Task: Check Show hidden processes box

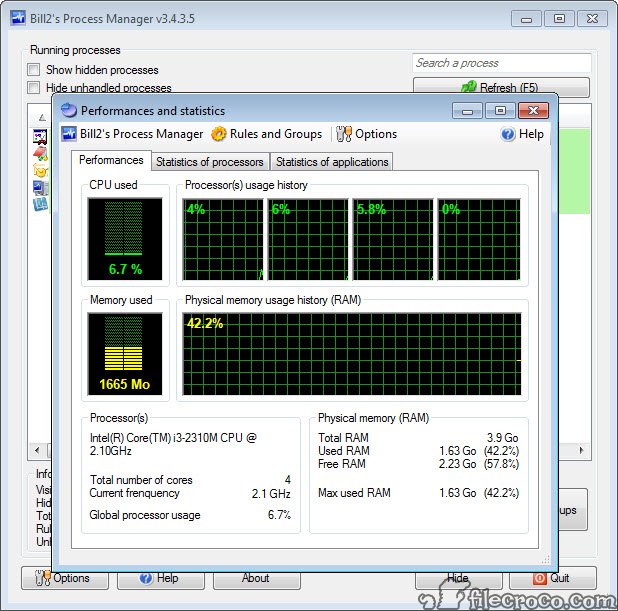Action: pyautogui.click(x=34, y=70)
